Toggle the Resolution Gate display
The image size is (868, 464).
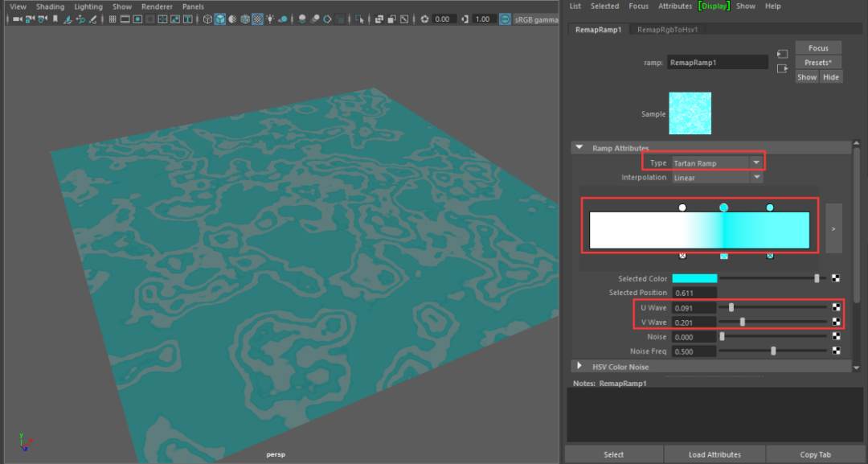pyautogui.click(x=137, y=19)
